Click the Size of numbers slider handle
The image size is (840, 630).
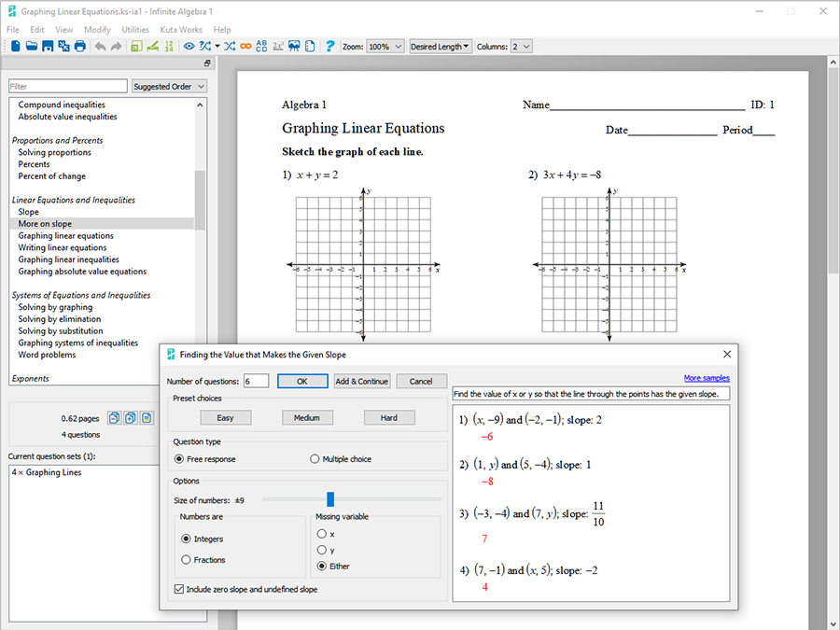point(330,499)
